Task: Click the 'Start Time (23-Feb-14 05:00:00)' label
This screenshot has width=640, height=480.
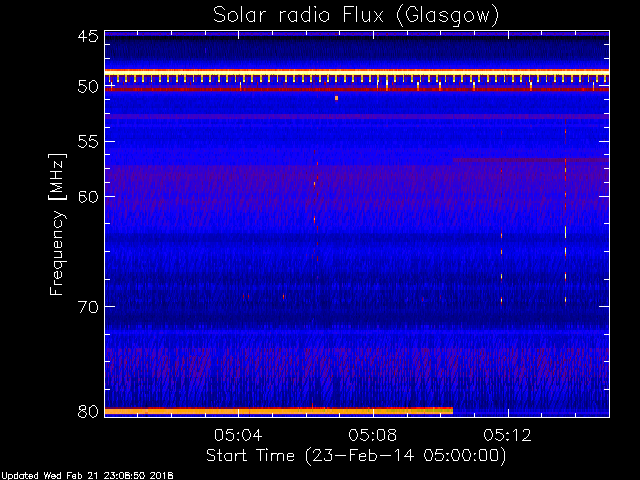Action: [x=356, y=456]
